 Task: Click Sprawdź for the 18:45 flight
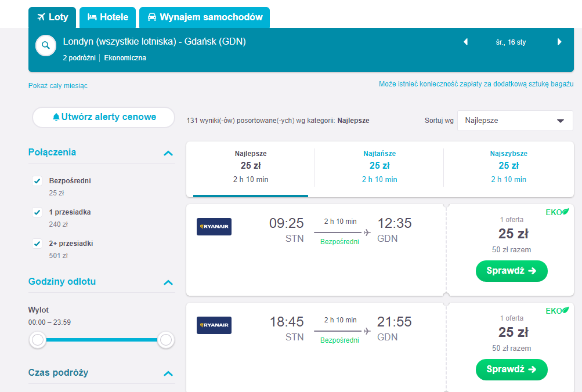(511, 369)
